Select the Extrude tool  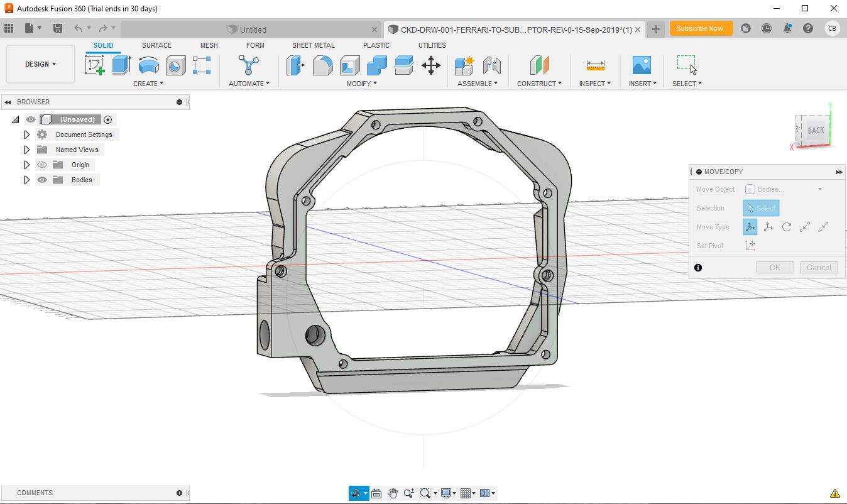[x=121, y=65]
